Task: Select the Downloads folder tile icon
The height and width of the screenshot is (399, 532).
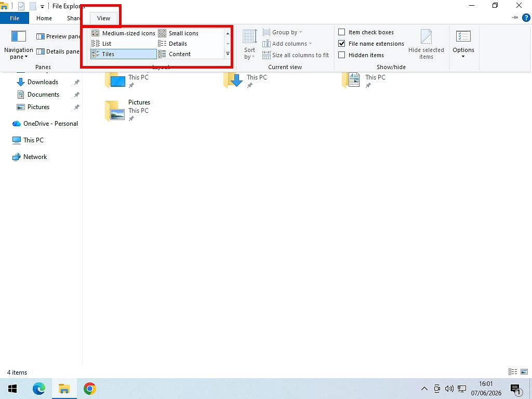Action: [x=233, y=80]
